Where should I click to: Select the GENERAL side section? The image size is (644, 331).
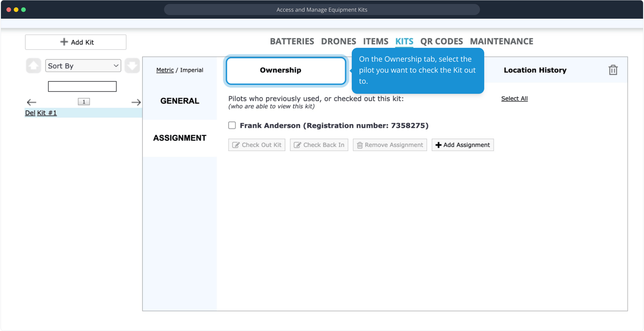[x=180, y=101]
